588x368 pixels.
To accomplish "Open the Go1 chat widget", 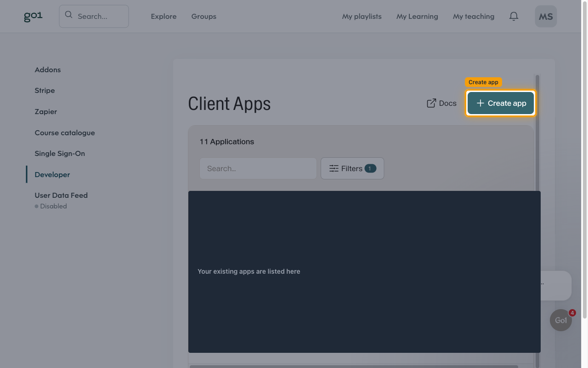I will 561,320.
